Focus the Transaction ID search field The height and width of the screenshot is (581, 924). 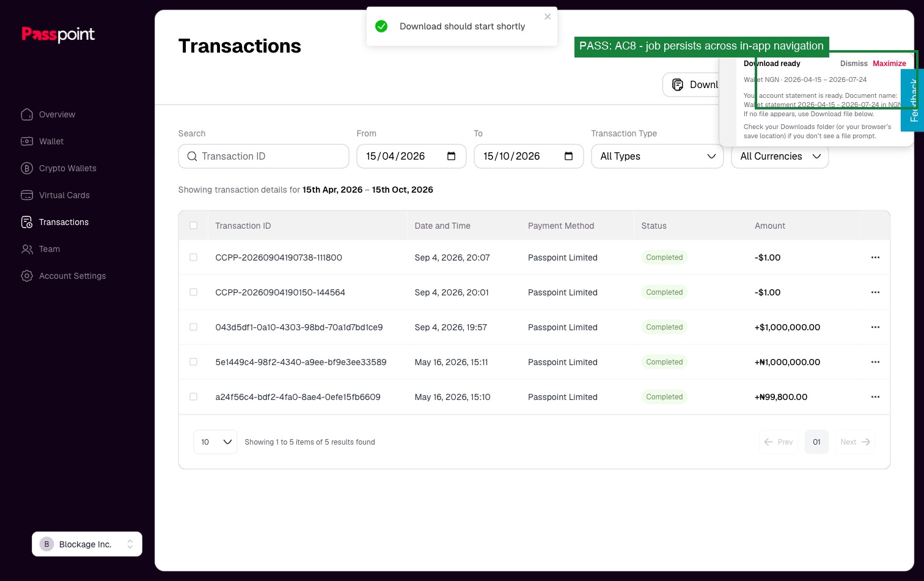[x=263, y=156]
